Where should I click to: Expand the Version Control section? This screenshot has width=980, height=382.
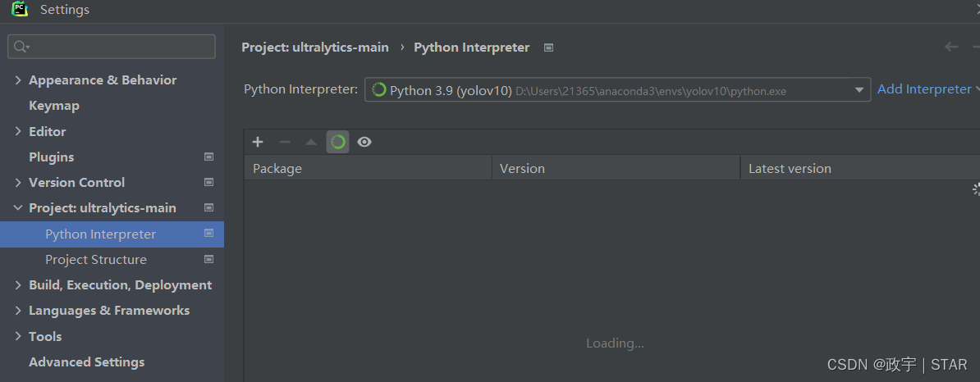click(x=17, y=182)
